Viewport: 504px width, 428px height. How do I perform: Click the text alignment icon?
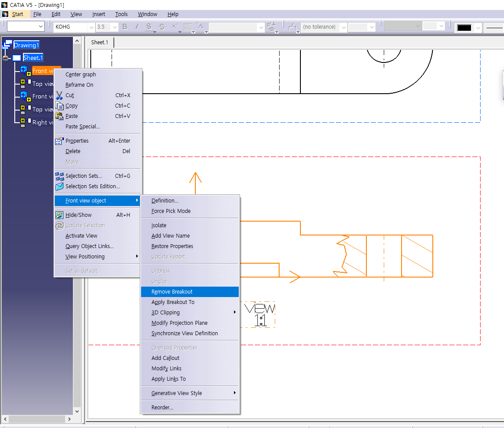click(x=188, y=27)
